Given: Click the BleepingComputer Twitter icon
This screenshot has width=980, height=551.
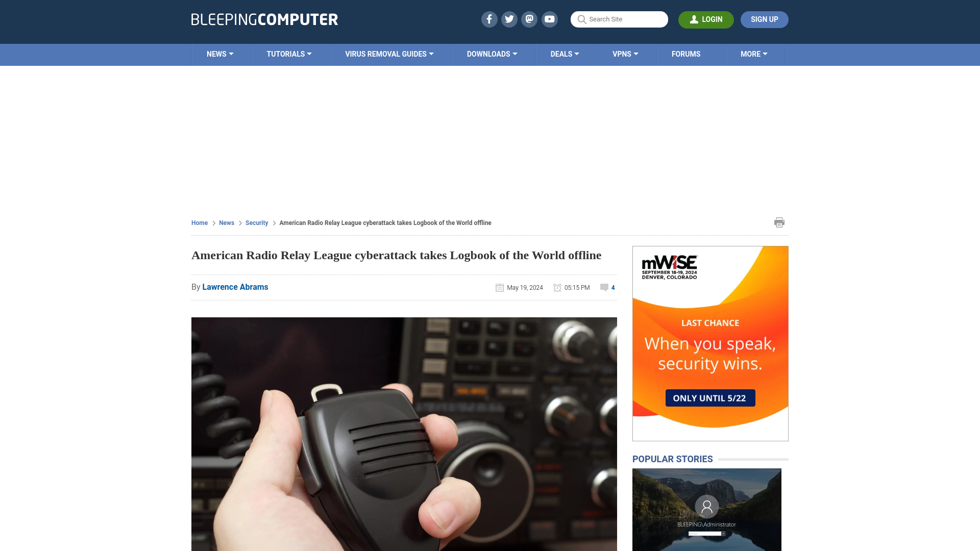Looking at the screenshot, I should [509, 19].
